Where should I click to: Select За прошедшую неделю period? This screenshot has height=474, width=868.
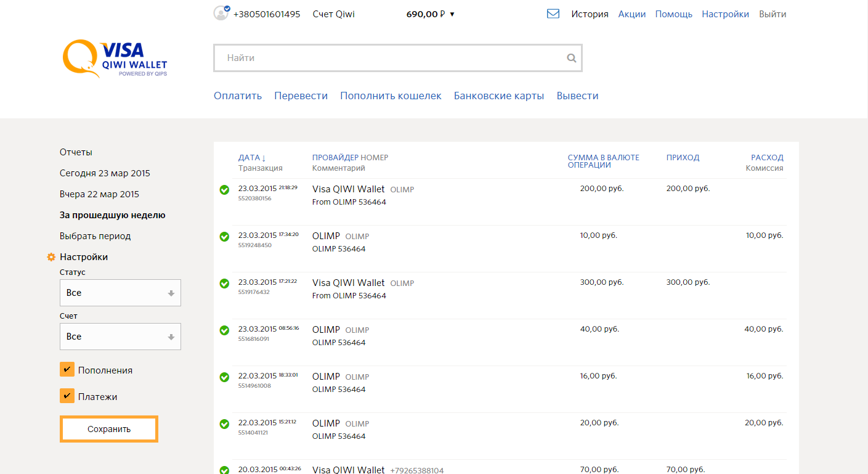click(112, 215)
